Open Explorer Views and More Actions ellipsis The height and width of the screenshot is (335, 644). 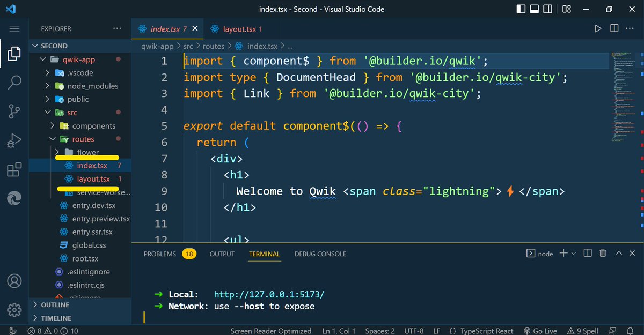117,28
